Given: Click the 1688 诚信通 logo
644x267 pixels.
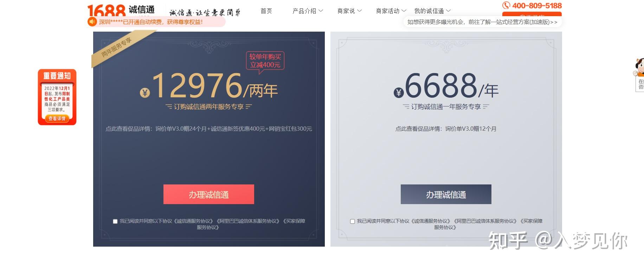Looking at the screenshot, I should click(121, 11).
